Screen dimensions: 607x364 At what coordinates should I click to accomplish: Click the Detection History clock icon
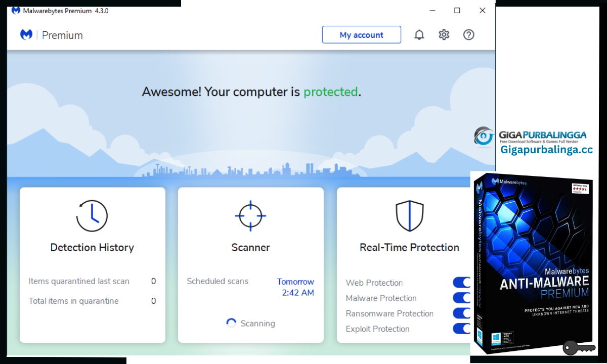click(x=92, y=216)
